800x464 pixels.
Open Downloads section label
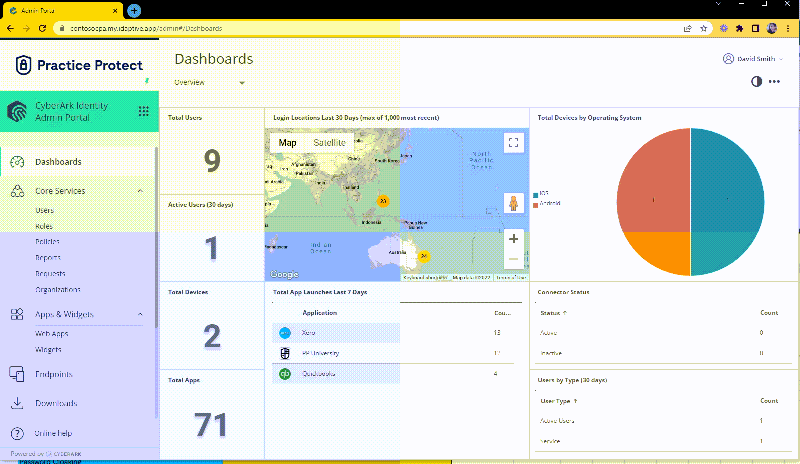point(56,403)
